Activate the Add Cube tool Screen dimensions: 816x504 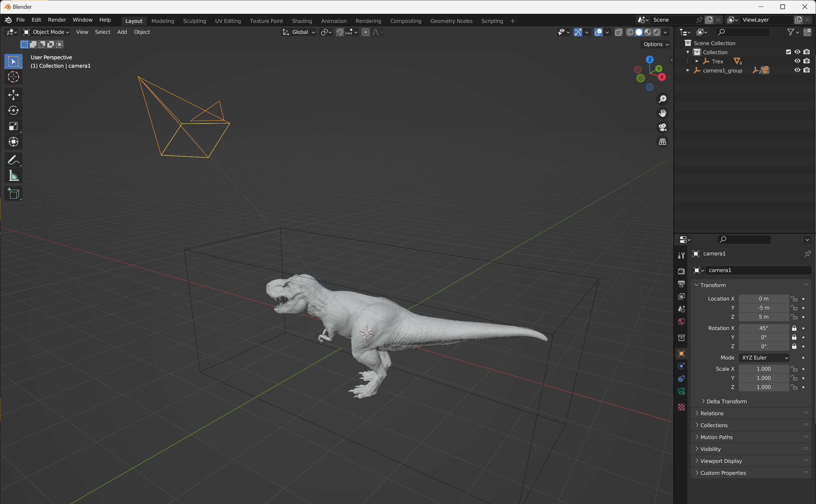(x=13, y=193)
